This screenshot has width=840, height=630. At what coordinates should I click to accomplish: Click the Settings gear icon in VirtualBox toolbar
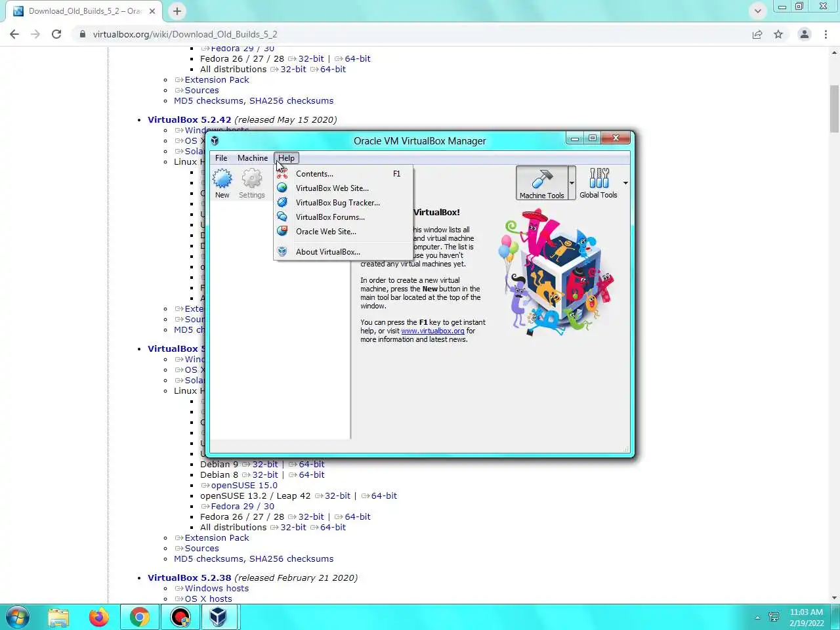252,178
